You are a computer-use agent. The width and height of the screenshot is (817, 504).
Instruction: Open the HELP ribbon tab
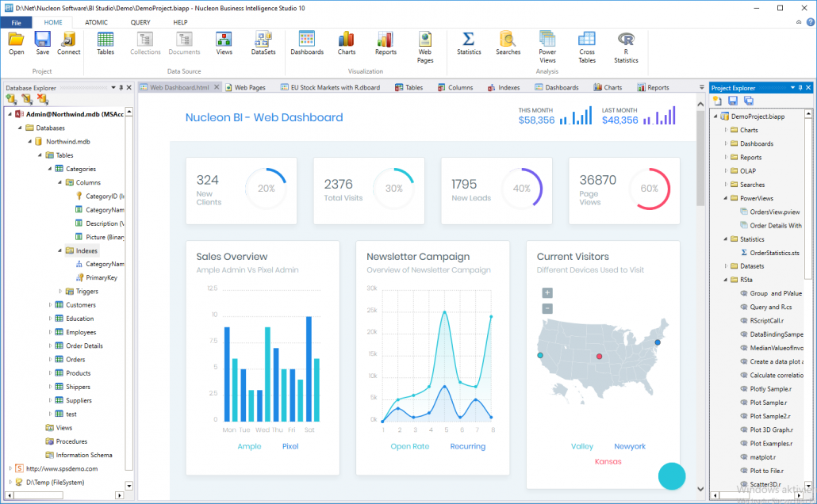(x=180, y=22)
